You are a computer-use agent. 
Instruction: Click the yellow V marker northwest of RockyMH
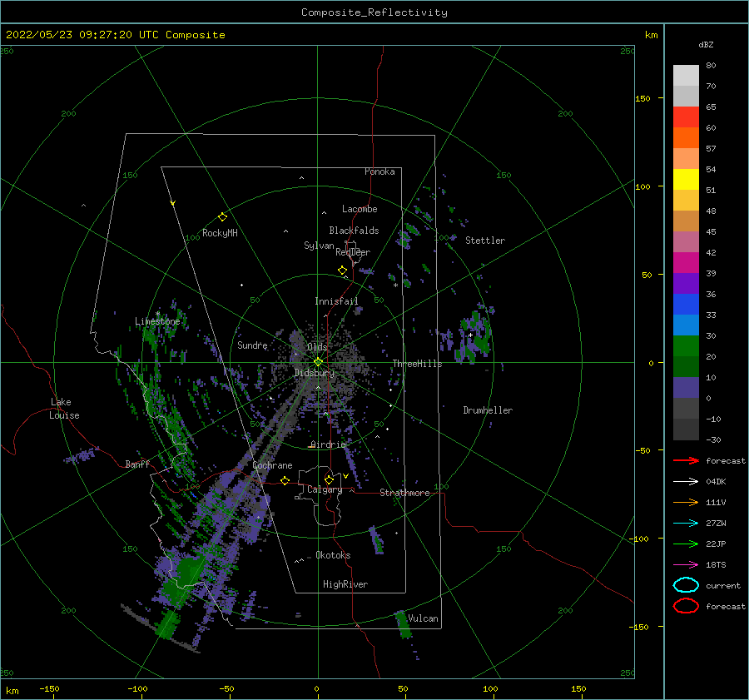[x=173, y=203]
